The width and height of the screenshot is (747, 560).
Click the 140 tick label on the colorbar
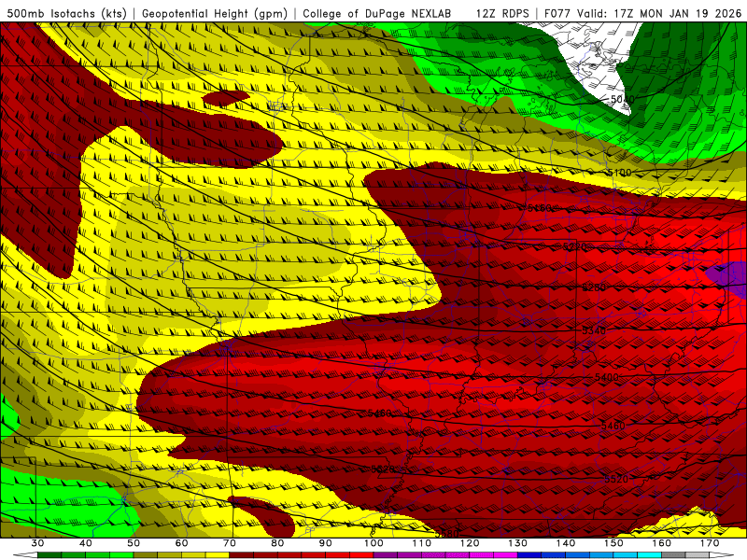[566, 543]
